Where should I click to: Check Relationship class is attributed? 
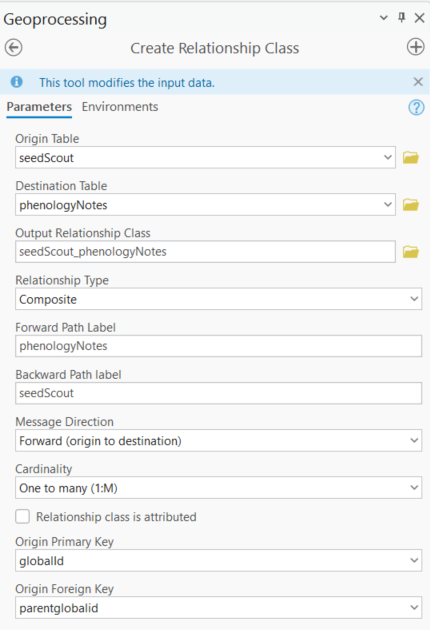pos(23,516)
